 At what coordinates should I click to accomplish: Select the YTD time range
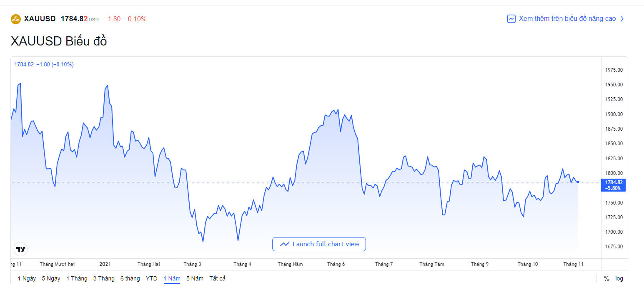[x=151, y=278]
